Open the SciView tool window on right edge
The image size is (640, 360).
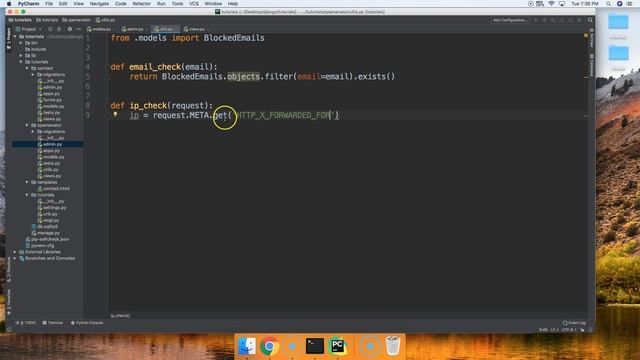(591, 38)
